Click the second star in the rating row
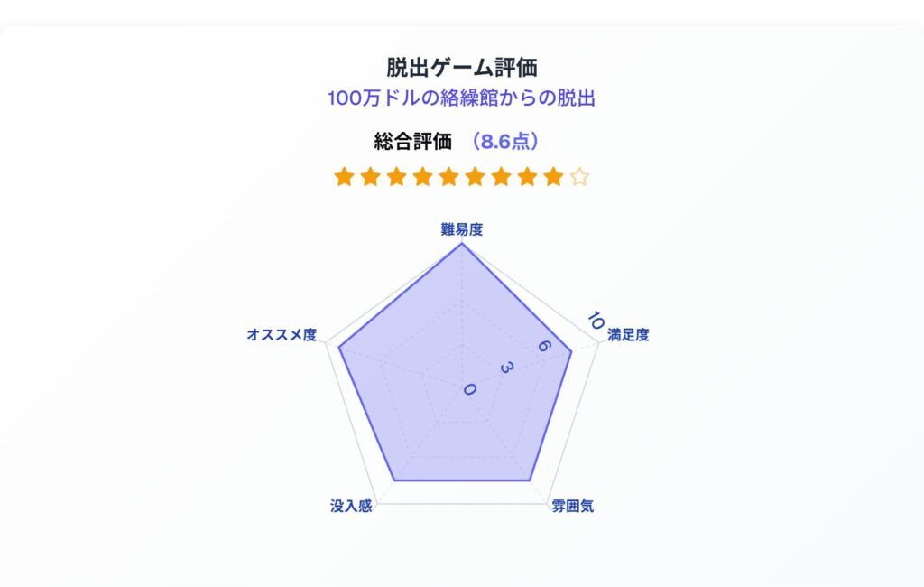Viewport: 924px width, 587px height. (370, 176)
